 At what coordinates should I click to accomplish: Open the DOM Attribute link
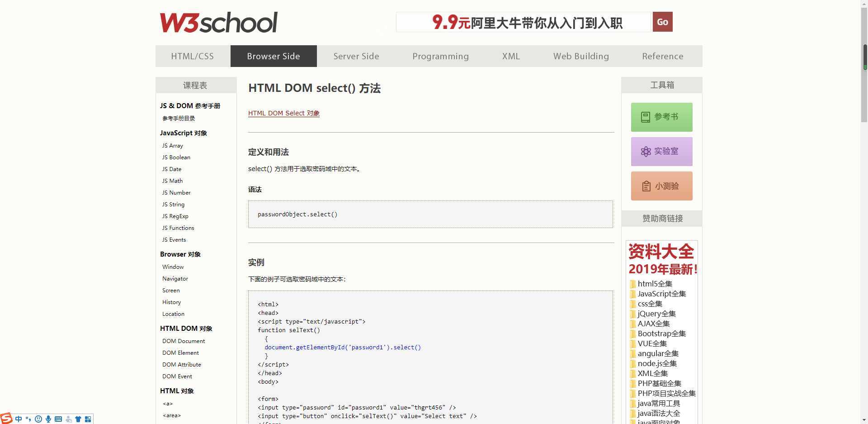[x=182, y=365]
